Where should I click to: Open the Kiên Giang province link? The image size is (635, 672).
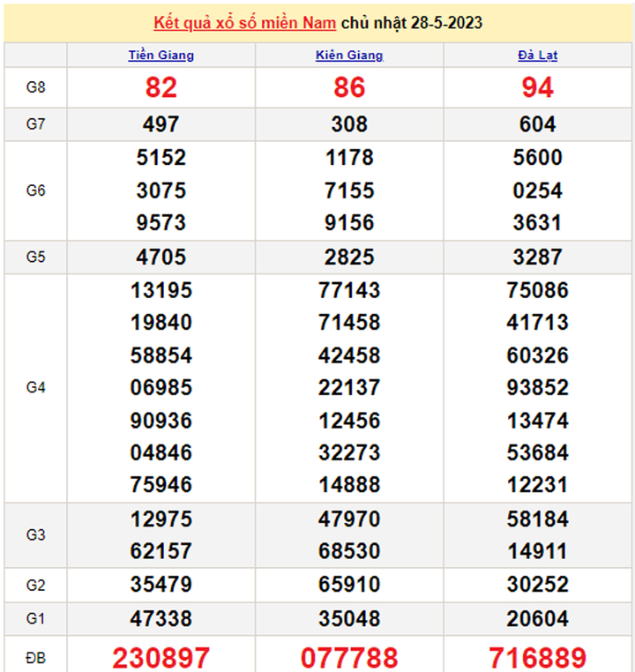349,56
